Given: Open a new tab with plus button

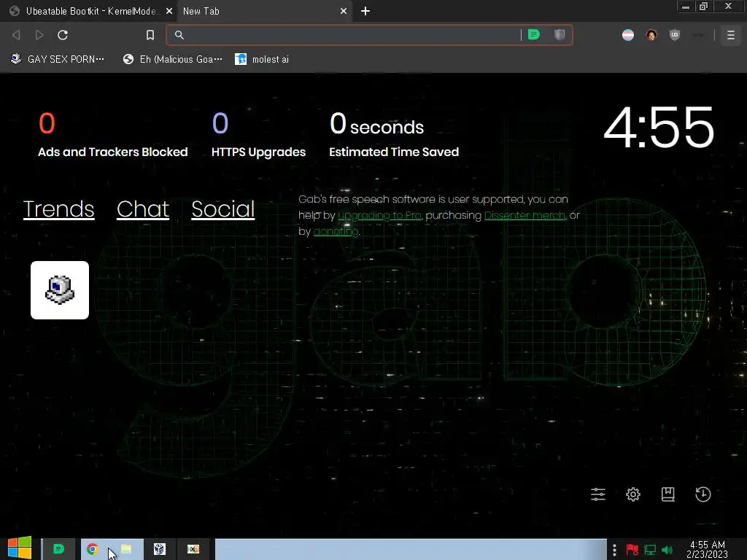Looking at the screenshot, I should pyautogui.click(x=365, y=11).
